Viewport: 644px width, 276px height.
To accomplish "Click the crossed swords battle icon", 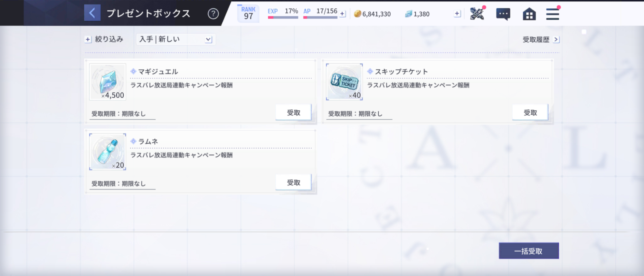I will 477,14.
